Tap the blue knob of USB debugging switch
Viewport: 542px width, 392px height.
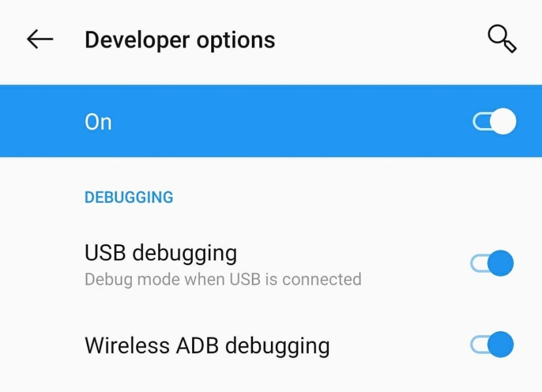(x=501, y=263)
